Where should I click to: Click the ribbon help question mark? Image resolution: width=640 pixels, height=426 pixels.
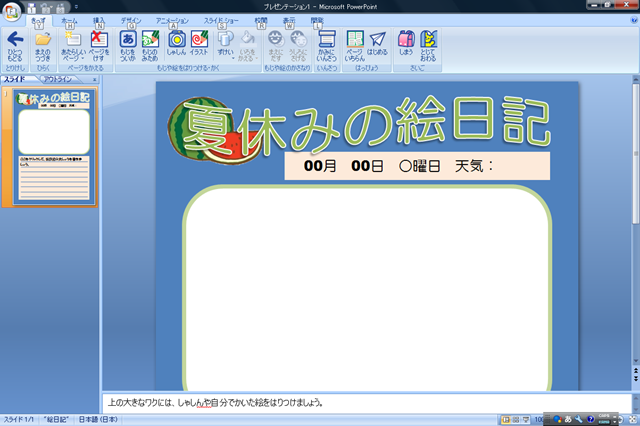pos(634,20)
